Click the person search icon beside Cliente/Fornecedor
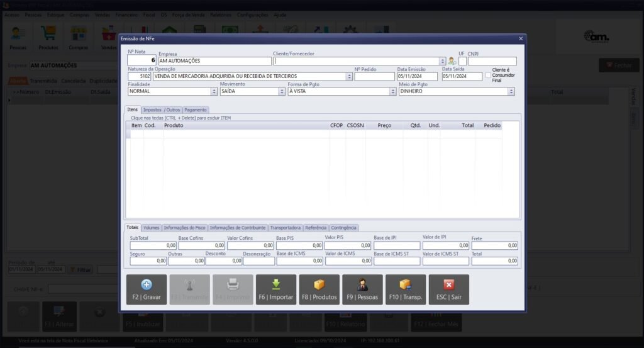 point(452,62)
